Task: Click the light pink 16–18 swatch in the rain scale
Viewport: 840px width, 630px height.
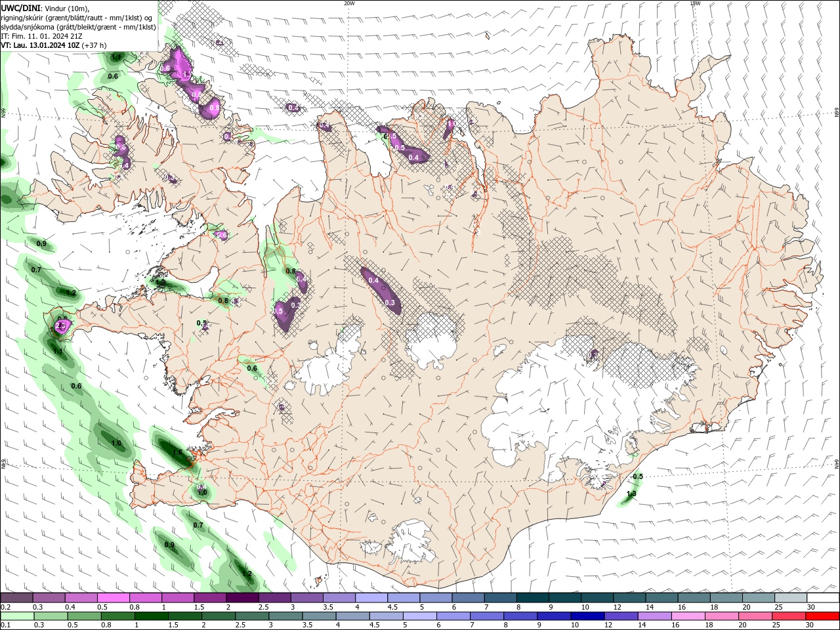Action: [687, 616]
